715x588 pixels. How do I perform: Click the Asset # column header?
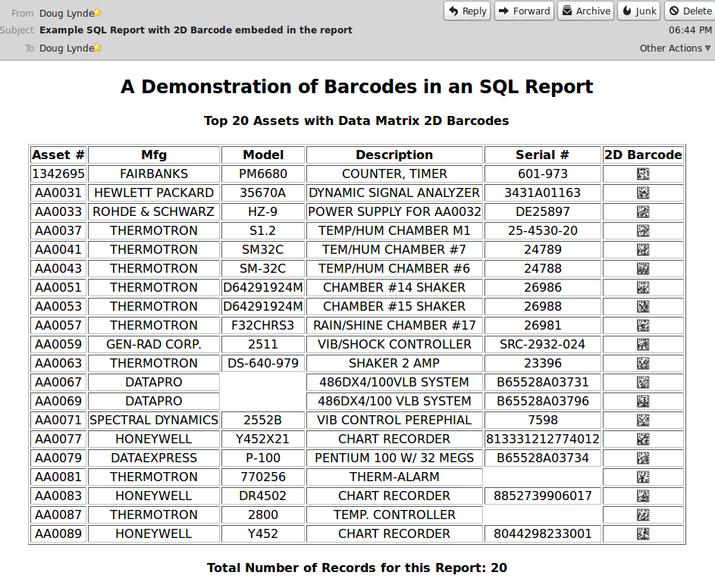[58, 155]
